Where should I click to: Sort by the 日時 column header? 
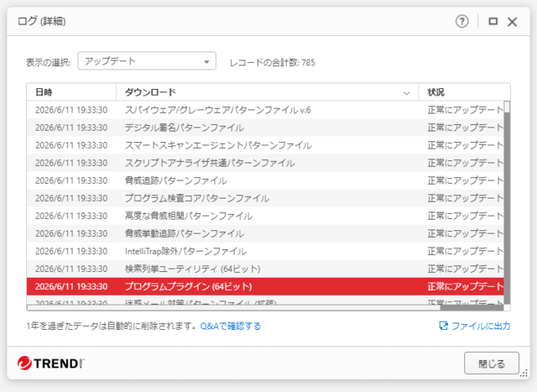click(x=71, y=92)
